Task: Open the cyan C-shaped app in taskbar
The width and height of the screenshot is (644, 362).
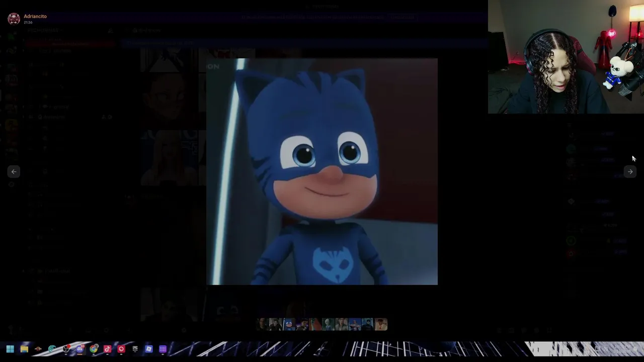Action: click(52, 349)
